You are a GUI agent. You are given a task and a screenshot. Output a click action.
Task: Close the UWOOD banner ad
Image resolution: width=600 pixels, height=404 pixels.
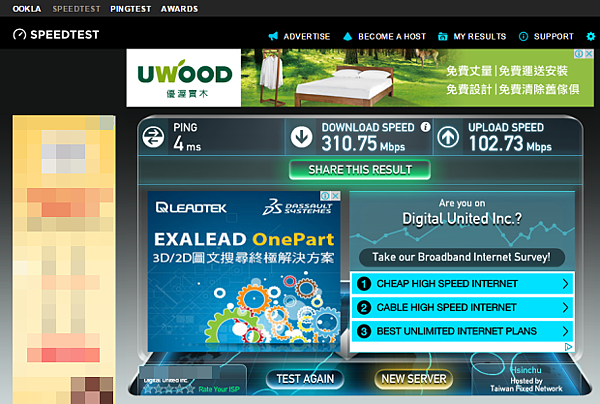(x=589, y=54)
